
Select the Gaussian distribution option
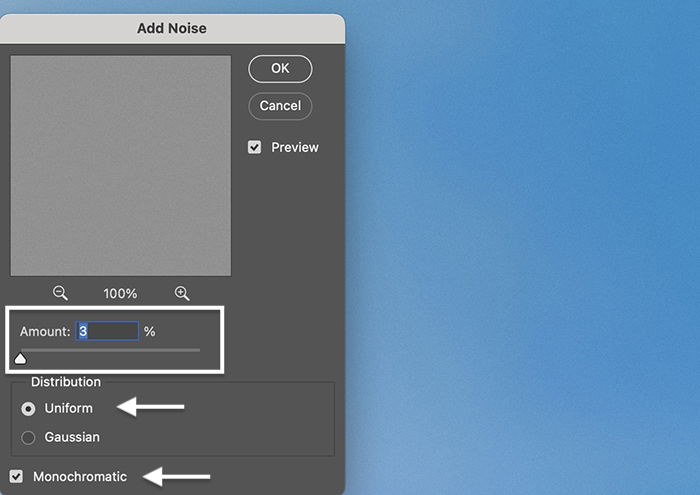coord(28,437)
